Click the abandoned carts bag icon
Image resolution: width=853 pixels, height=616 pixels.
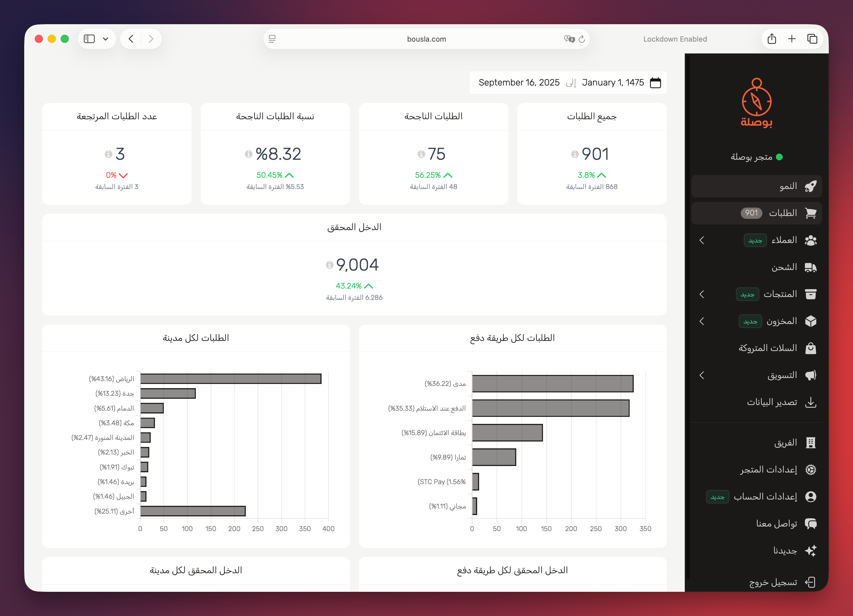[811, 348]
